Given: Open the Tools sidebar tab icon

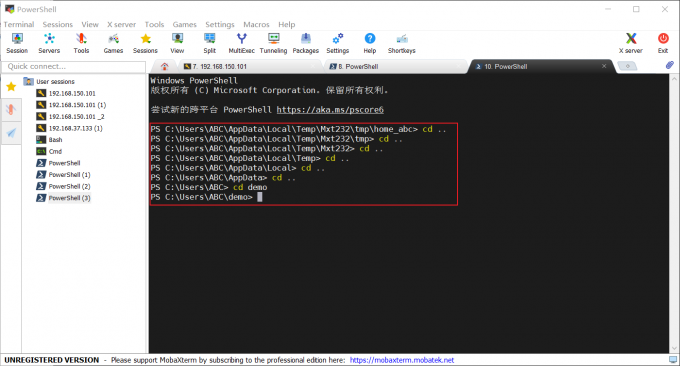Looking at the screenshot, I should tap(11, 109).
